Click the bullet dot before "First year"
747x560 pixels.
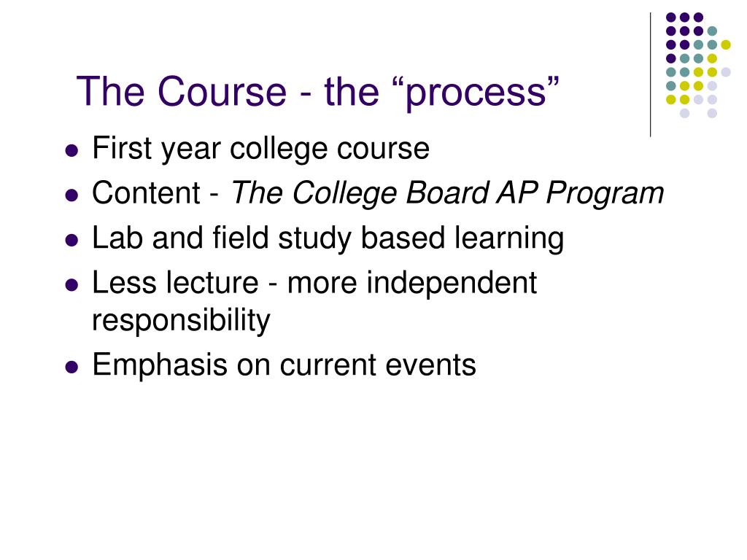tap(71, 151)
